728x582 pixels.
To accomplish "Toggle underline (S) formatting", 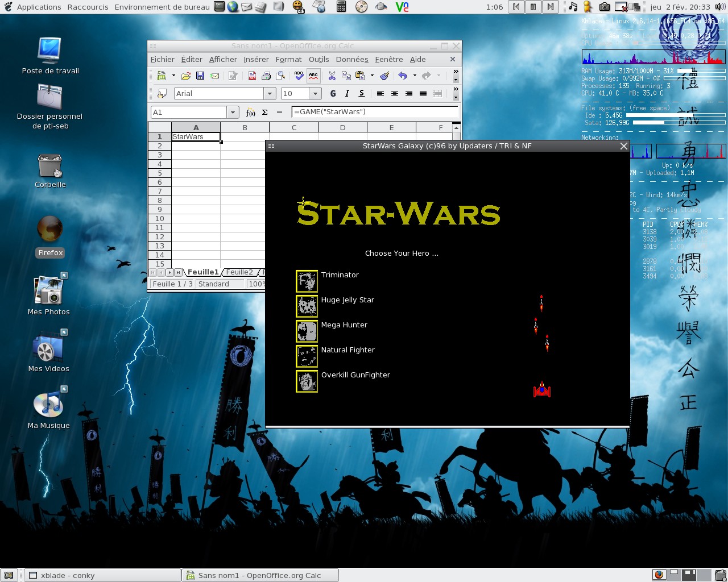I will [x=362, y=94].
